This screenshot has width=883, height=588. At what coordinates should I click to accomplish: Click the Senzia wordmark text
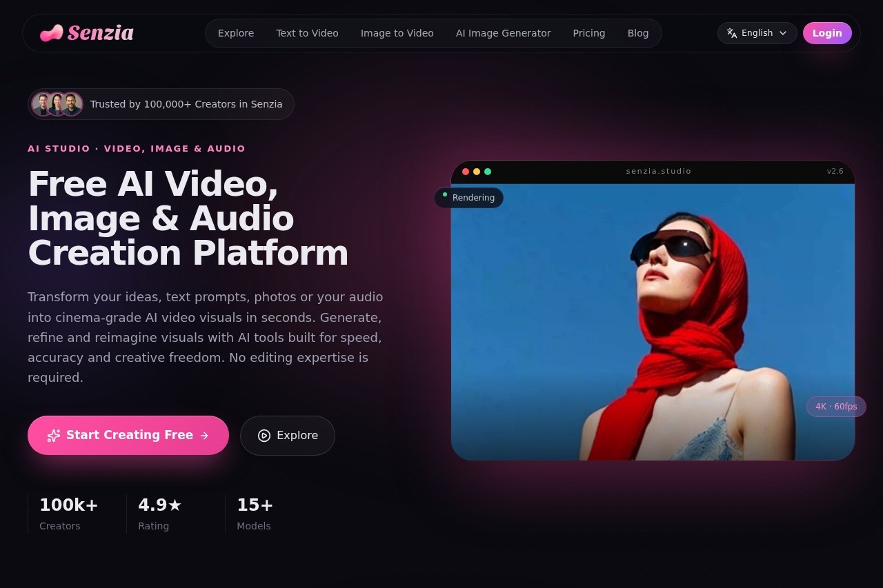101,33
